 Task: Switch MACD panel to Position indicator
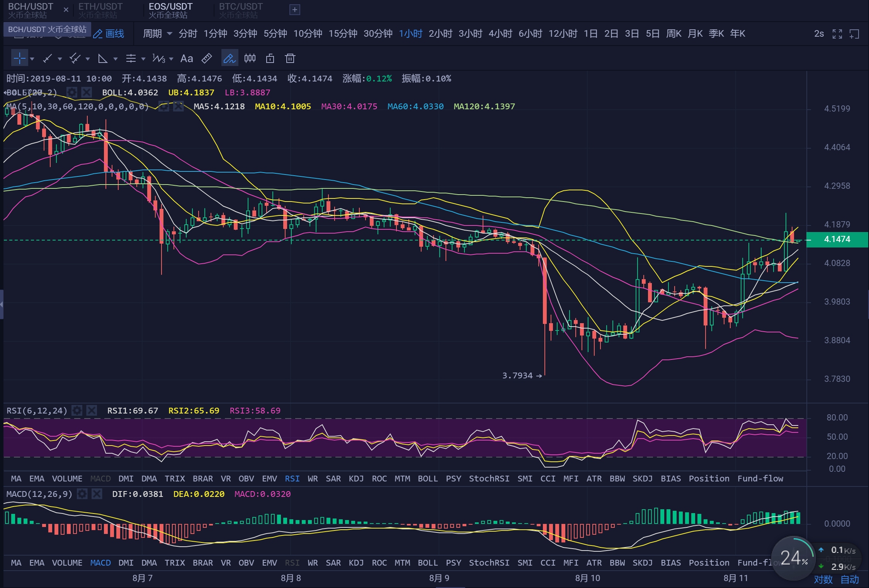point(709,563)
